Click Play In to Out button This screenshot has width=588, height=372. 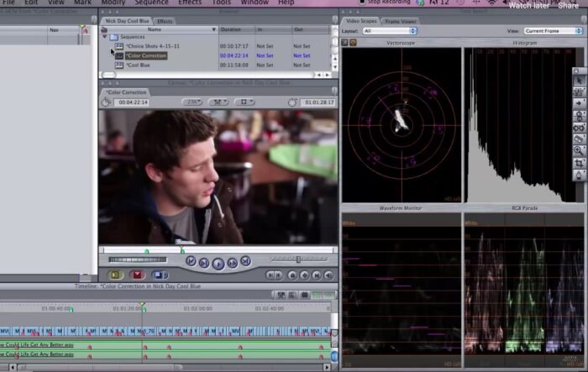(x=204, y=263)
